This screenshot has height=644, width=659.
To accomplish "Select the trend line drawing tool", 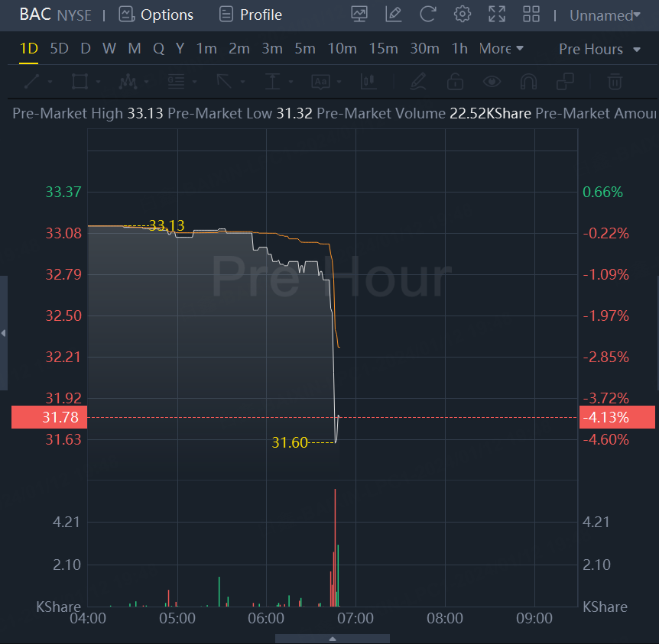I will pyautogui.click(x=32, y=81).
